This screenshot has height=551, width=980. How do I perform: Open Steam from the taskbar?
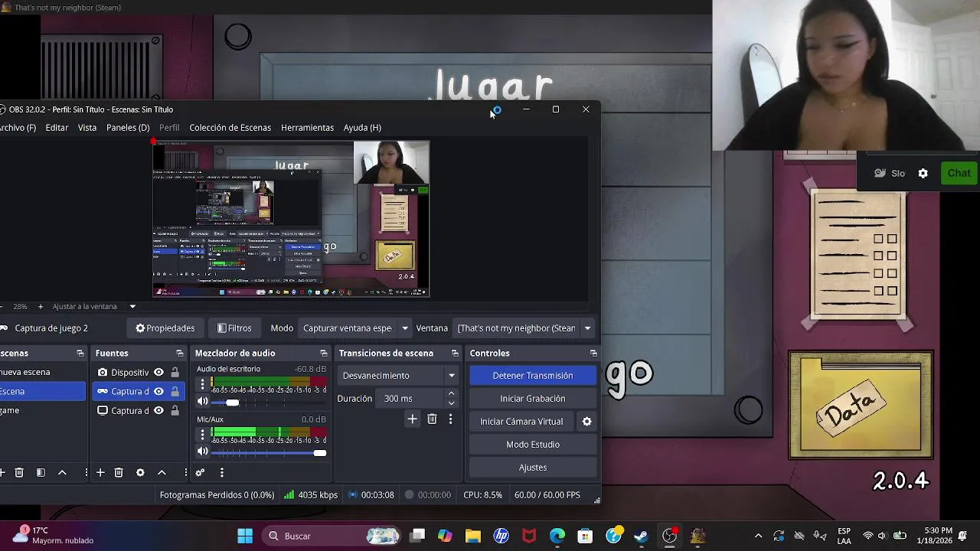[x=642, y=536]
